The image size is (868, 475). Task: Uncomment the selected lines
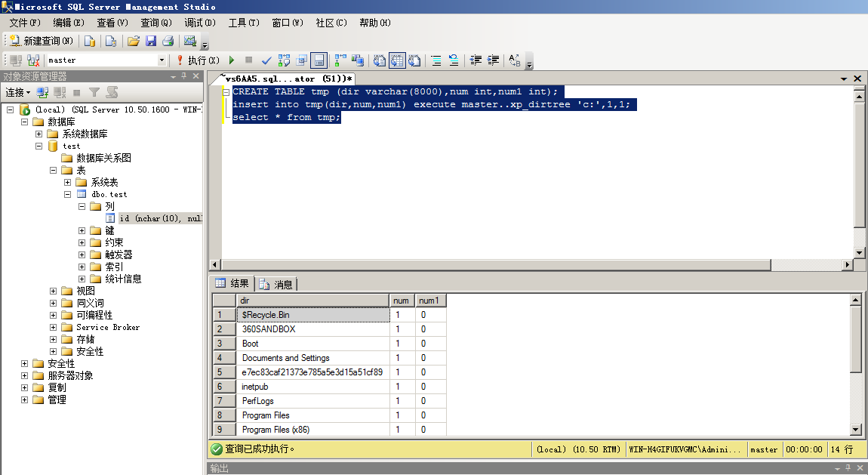pyautogui.click(x=454, y=60)
